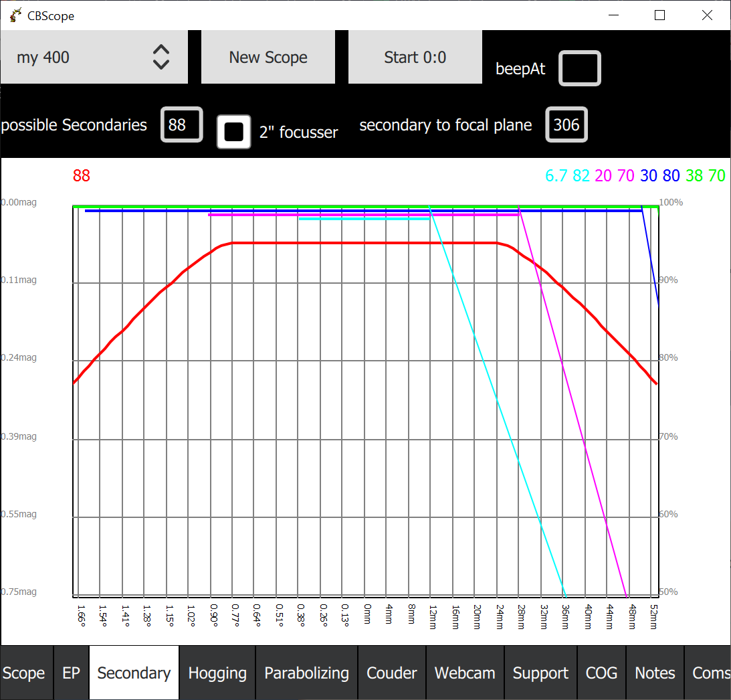Edit the possible Secondaries value 88
The height and width of the screenshot is (700, 731).
tap(181, 124)
